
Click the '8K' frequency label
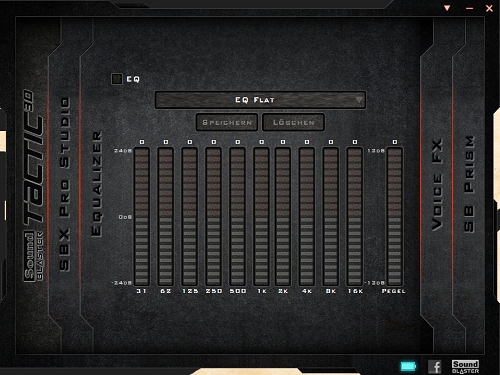pyautogui.click(x=331, y=291)
